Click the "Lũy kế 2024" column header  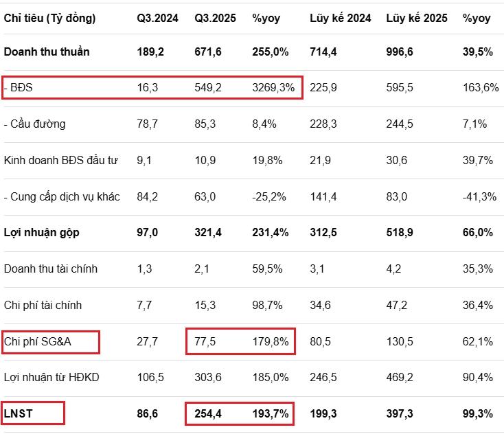(339, 19)
